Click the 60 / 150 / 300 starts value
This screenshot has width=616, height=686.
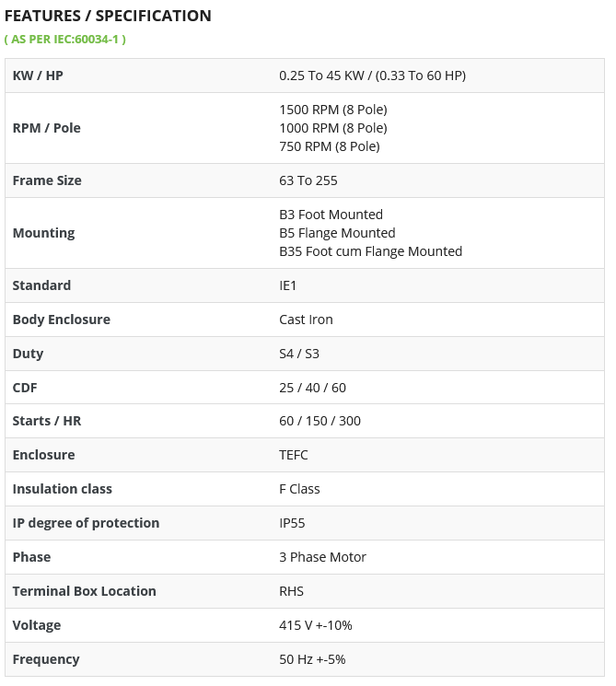(x=320, y=421)
